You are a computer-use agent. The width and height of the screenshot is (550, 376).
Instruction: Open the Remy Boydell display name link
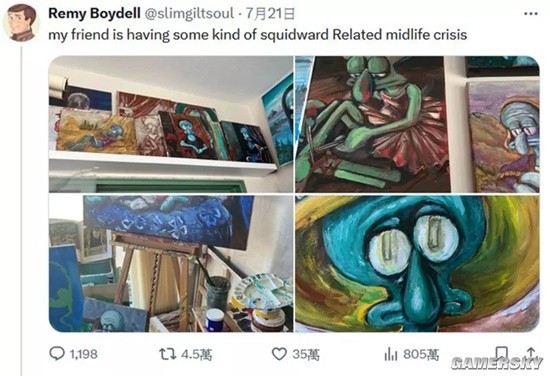94,14
